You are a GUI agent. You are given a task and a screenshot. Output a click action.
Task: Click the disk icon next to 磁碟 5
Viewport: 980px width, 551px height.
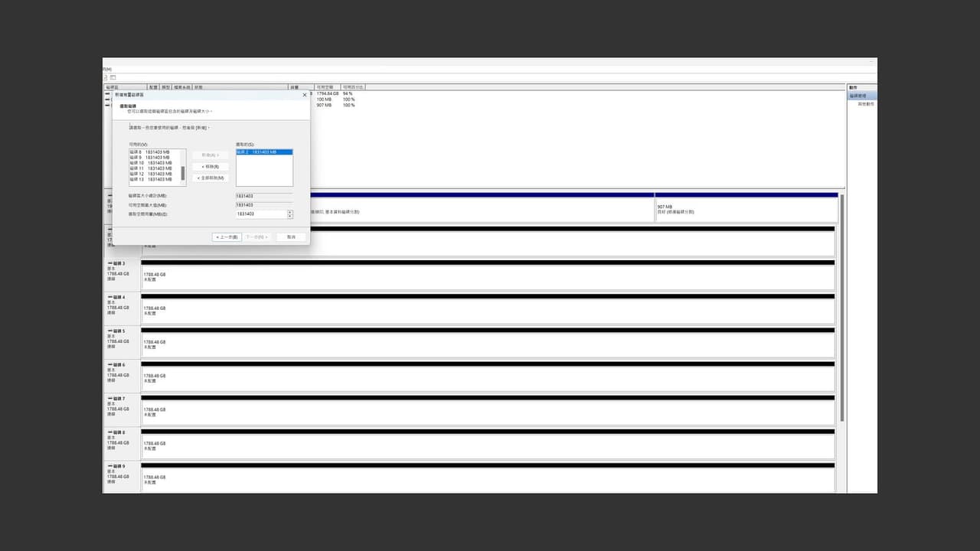(x=109, y=331)
